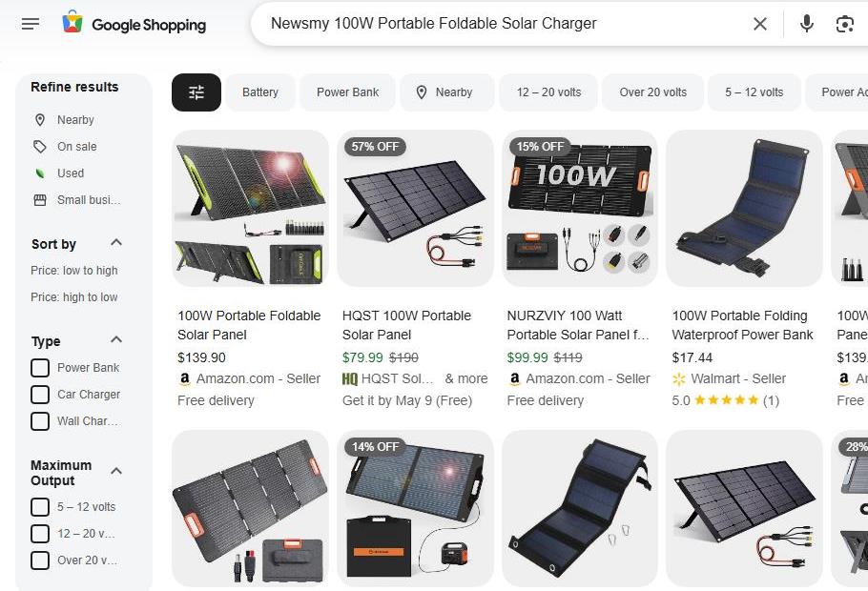Sort by Price: low to high

click(x=74, y=271)
